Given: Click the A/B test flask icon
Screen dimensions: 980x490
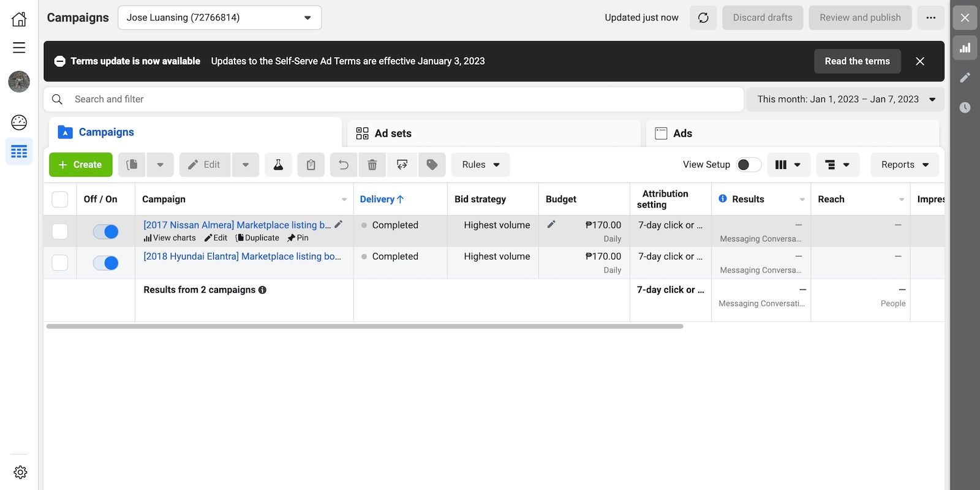Looking at the screenshot, I should point(278,165).
